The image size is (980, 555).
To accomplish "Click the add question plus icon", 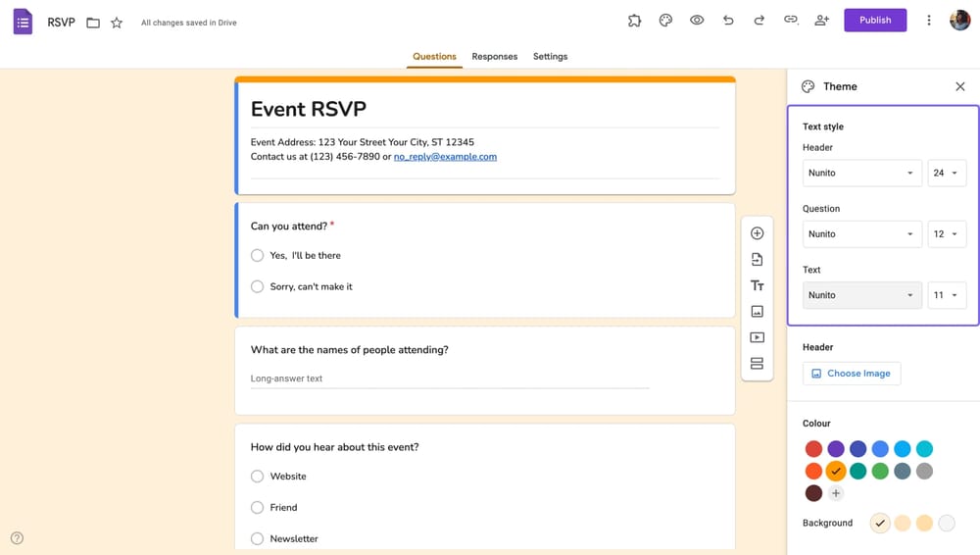I will click(x=757, y=233).
